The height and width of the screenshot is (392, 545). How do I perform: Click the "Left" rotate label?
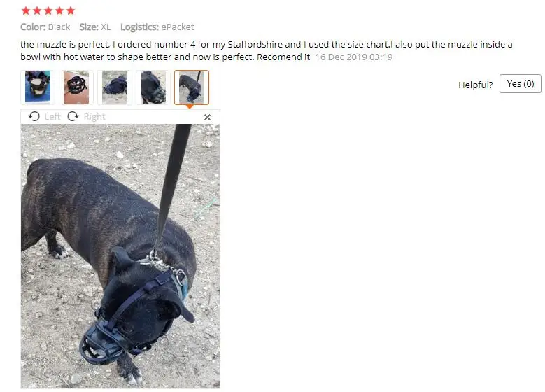(52, 116)
